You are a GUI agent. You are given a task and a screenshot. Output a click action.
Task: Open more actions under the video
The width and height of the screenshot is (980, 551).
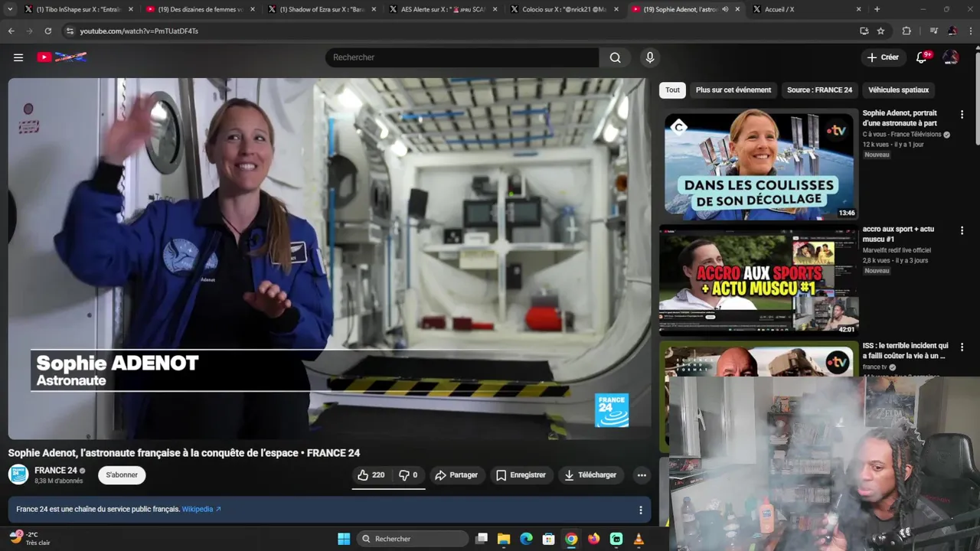(x=642, y=475)
